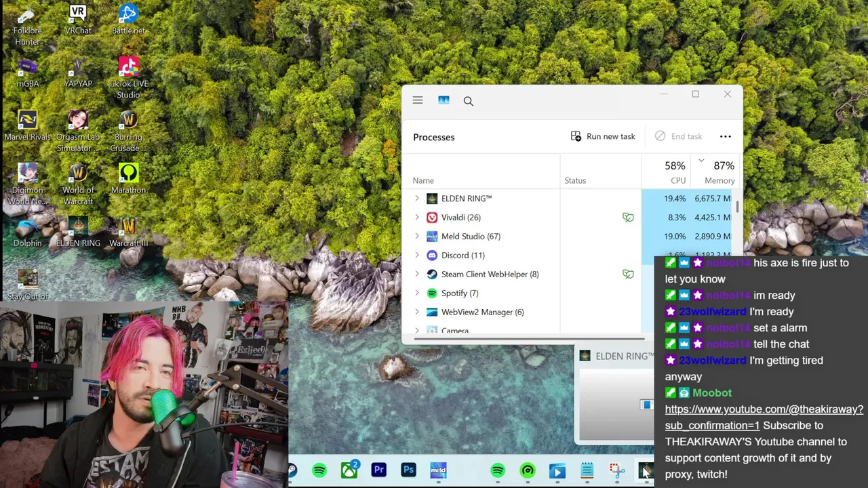This screenshot has width=868, height=488.
Task: Open Folklore Hunter desktop shortcut
Action: click(27, 26)
